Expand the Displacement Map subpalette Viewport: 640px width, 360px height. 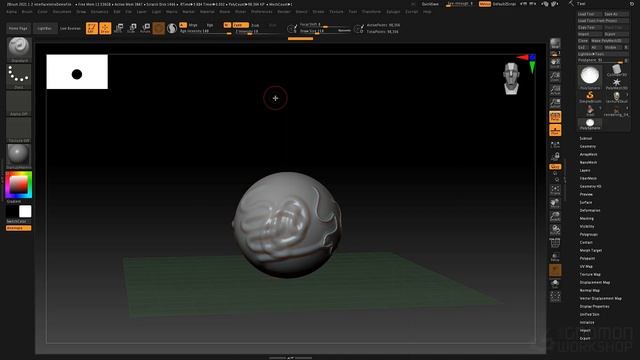tap(595, 282)
